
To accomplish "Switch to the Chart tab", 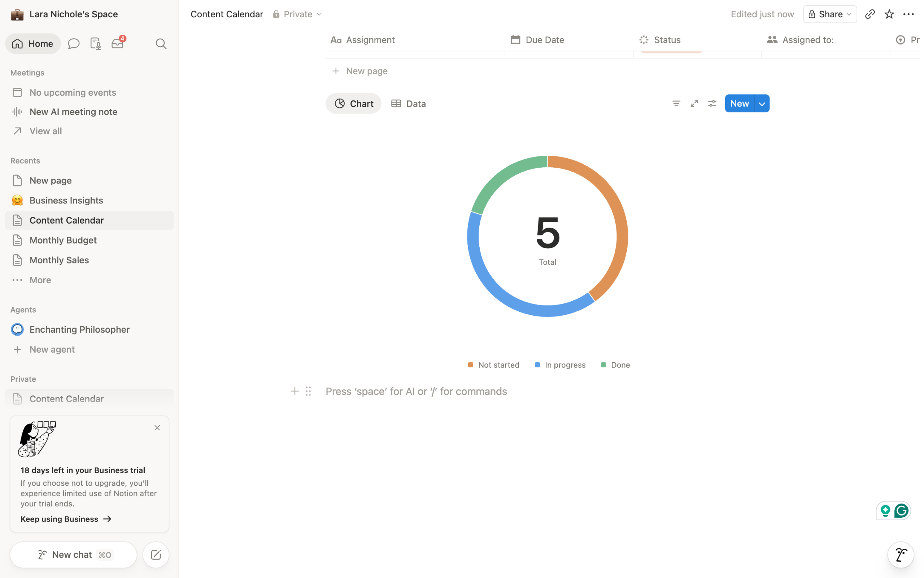I will [x=354, y=104].
